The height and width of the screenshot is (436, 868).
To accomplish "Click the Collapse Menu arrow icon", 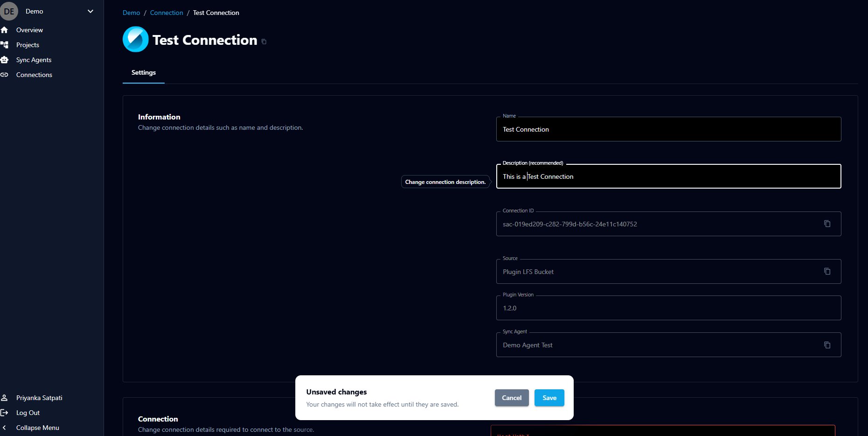I will (x=4, y=428).
